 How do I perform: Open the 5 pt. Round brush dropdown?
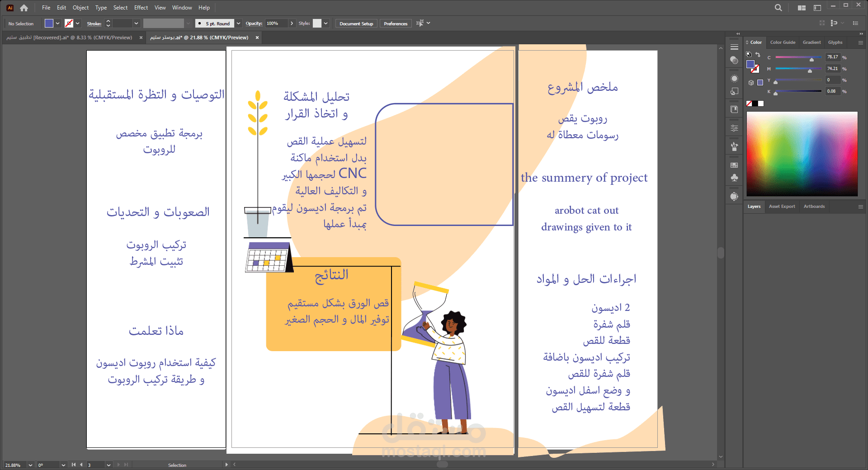[x=238, y=23]
